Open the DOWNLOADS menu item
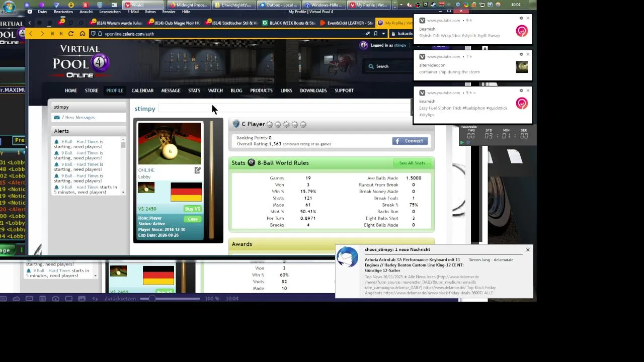 click(x=313, y=90)
